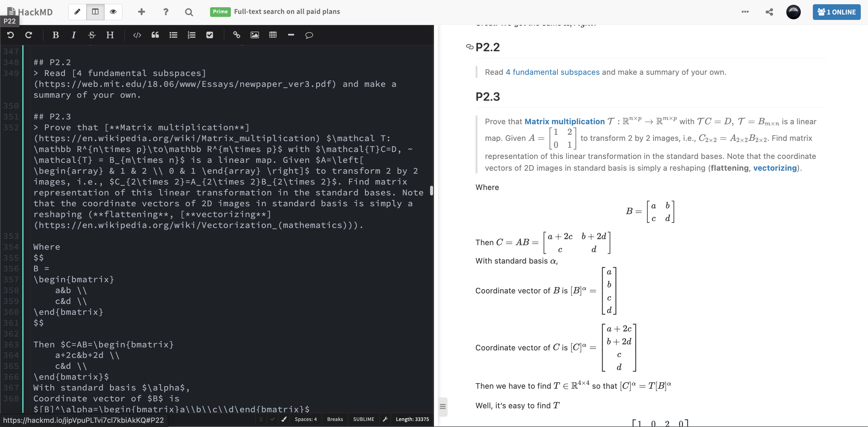Insert code block with code icon
Viewport: 868px width, 427px height.
click(137, 35)
